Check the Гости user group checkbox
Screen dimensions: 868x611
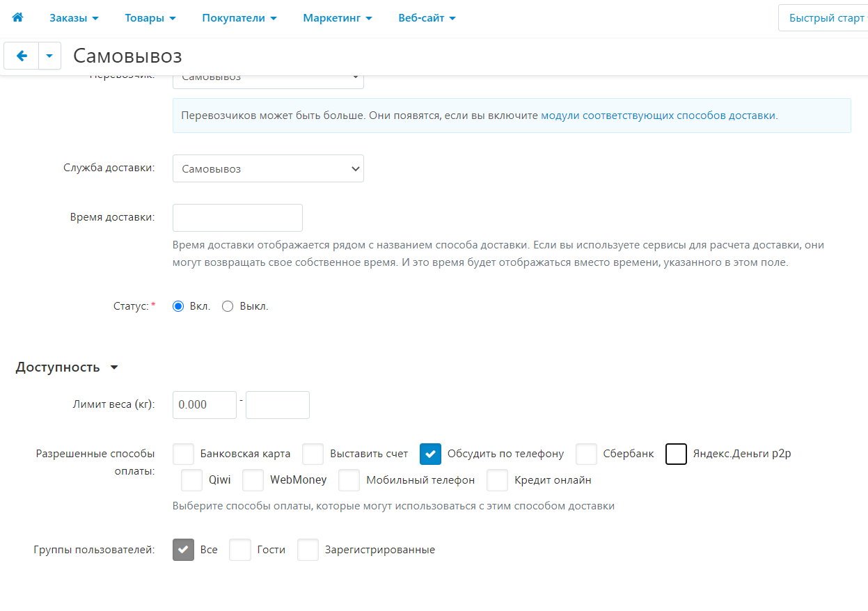240,550
